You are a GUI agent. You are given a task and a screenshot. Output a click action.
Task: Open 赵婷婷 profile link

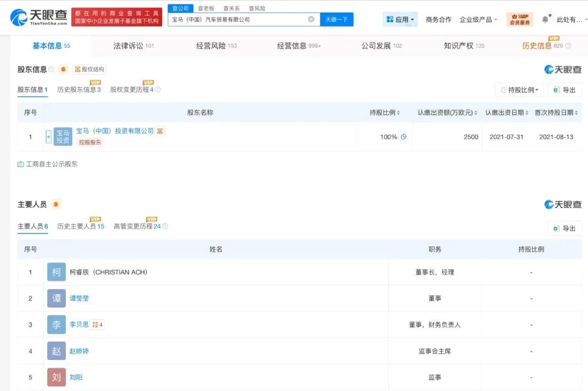[79, 351]
